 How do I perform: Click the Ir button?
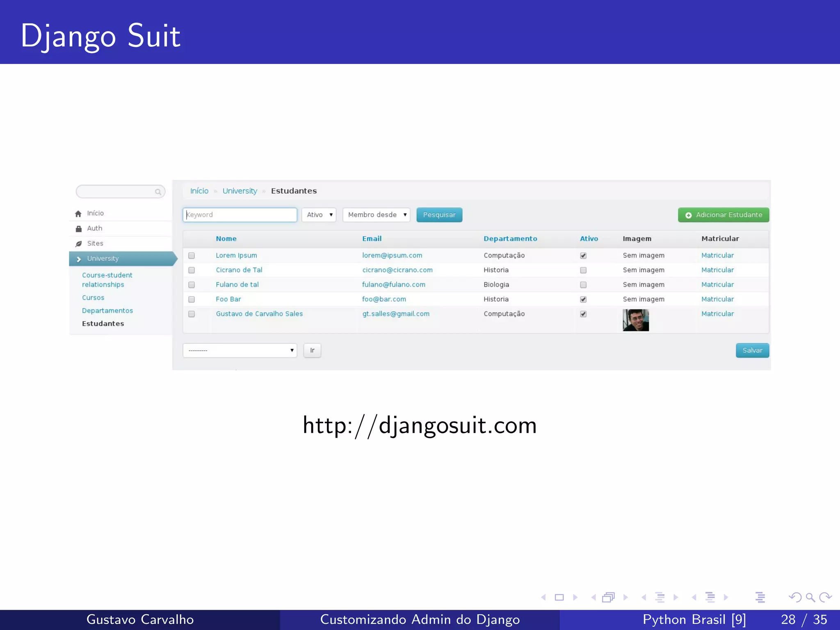tap(312, 350)
